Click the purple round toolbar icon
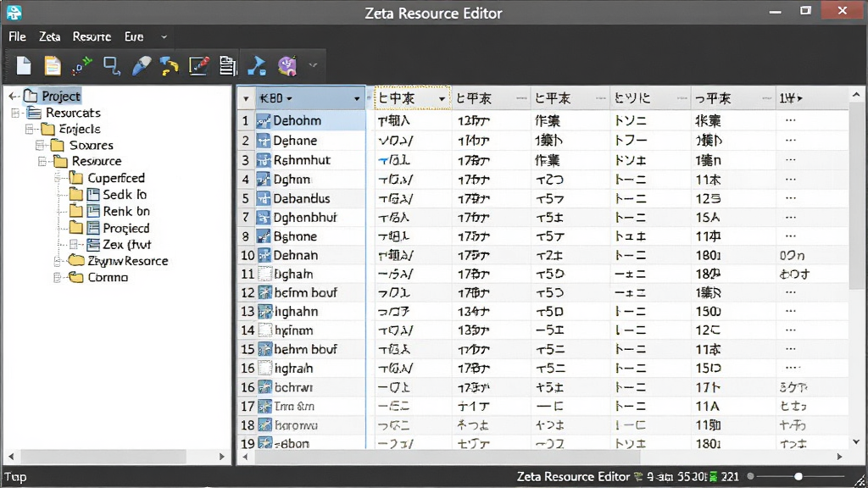This screenshot has height=488, width=868. (x=287, y=66)
